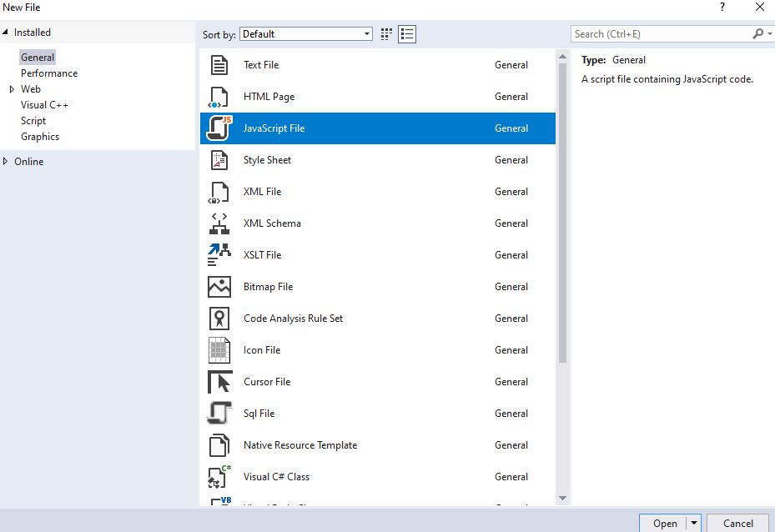Select the Performance category
Screen dimensions: 775x532
point(49,73)
